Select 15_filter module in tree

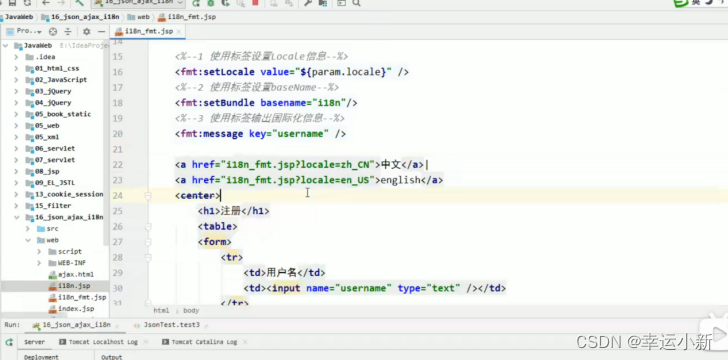click(53, 206)
